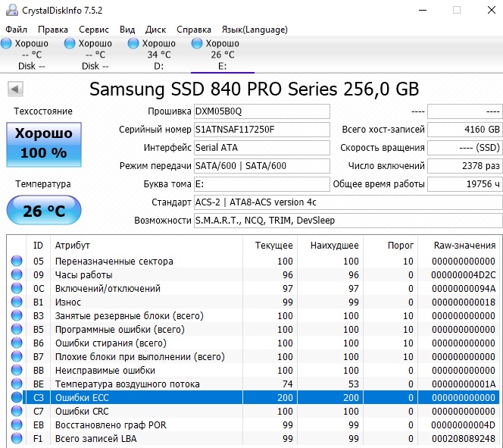The height and width of the screenshot is (448, 503).
Task: Click the Порог column header
Action: (x=391, y=246)
